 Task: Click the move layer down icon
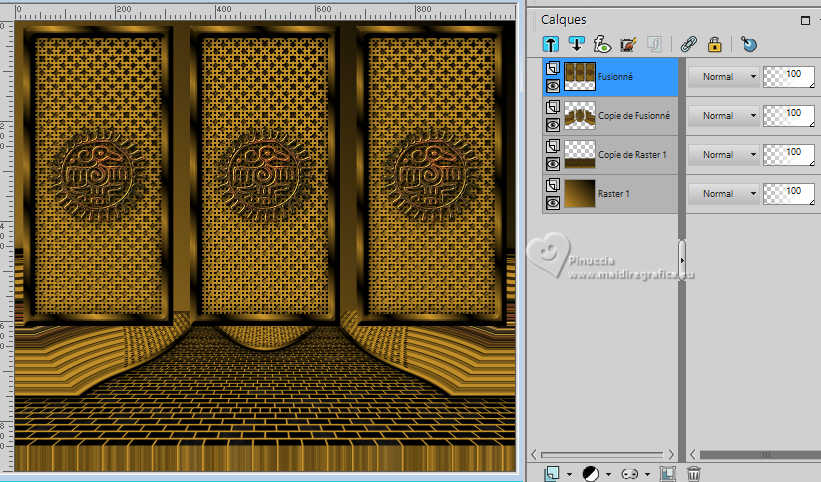(x=577, y=44)
